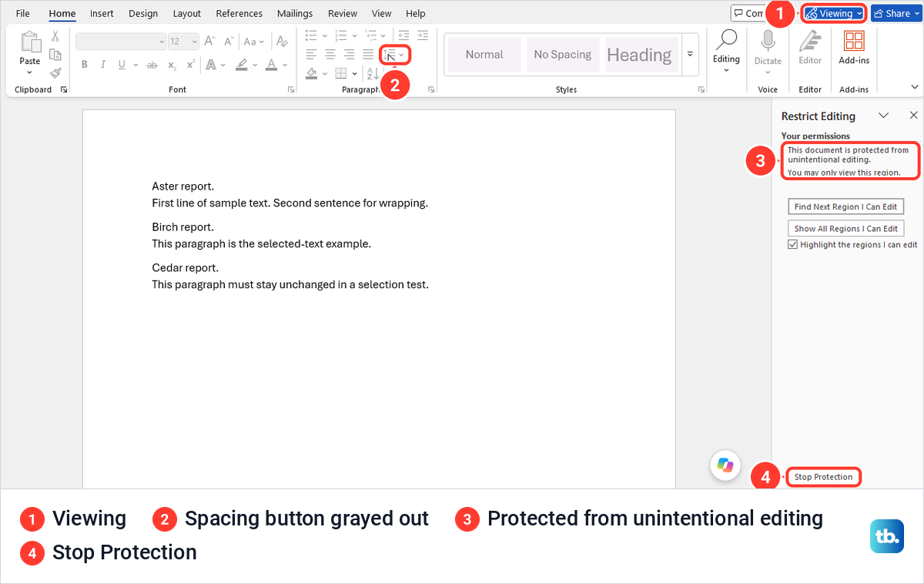
Task: Open the Viewing mode dropdown
Action: pyautogui.click(x=834, y=13)
